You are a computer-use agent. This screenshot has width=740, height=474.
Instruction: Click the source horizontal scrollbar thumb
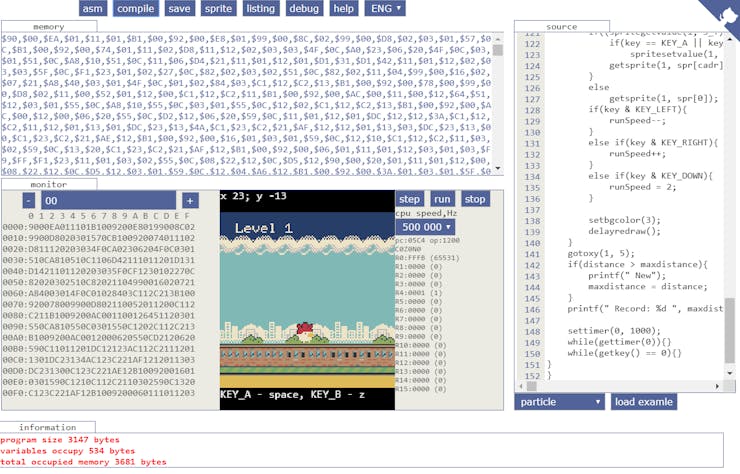click(532, 386)
